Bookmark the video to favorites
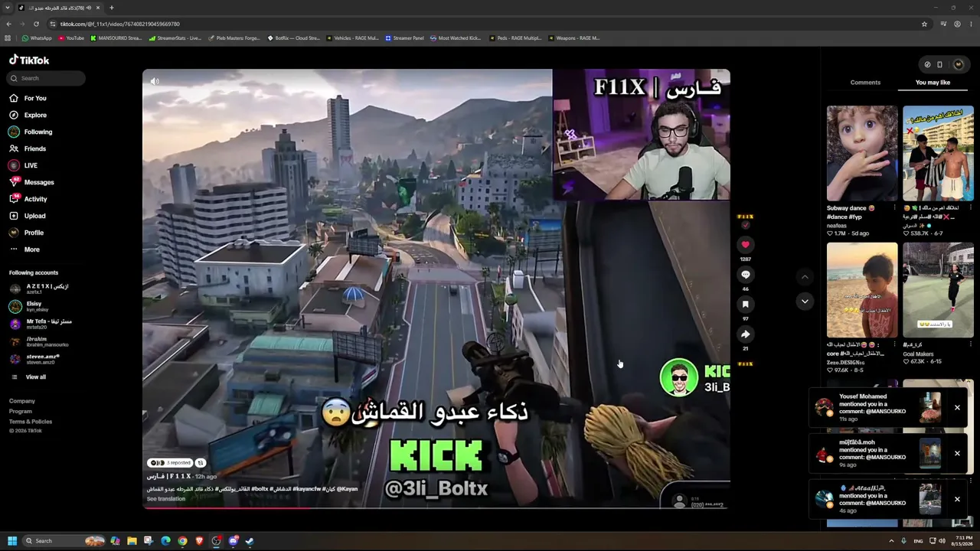The height and width of the screenshot is (551, 980). 745,304
